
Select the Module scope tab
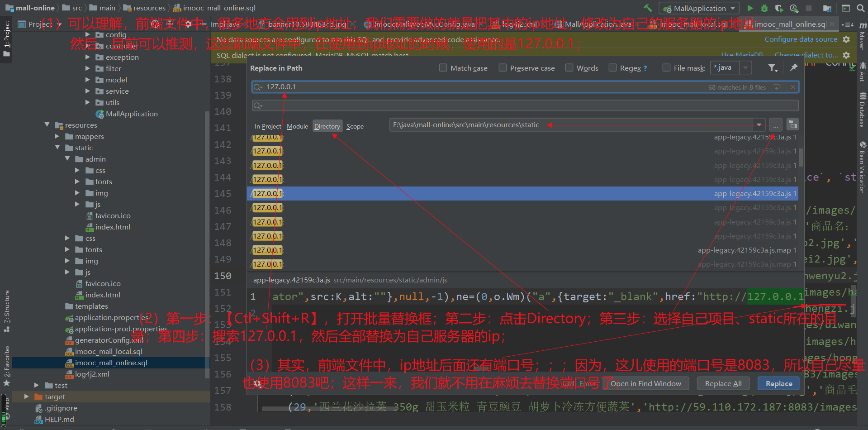tap(297, 126)
